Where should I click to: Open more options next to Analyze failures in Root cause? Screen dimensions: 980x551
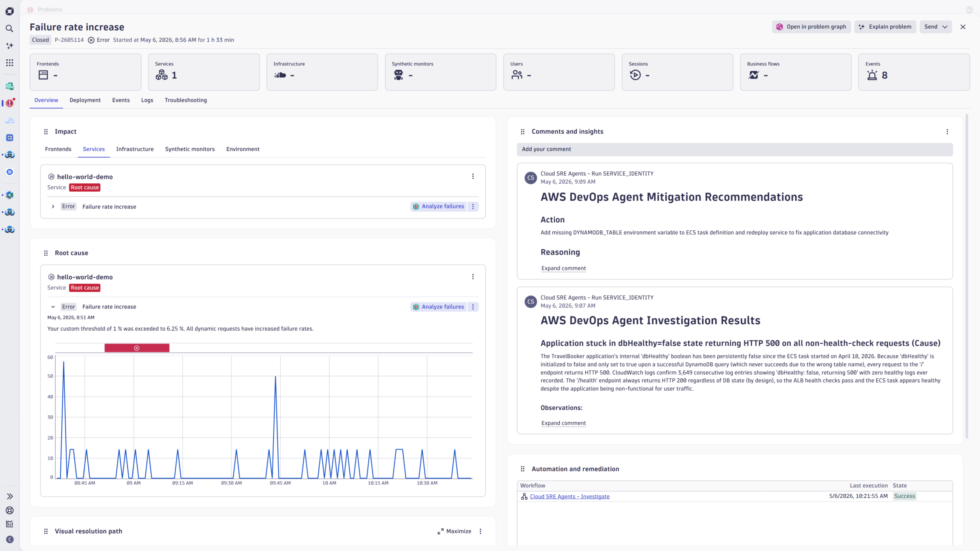tap(473, 307)
